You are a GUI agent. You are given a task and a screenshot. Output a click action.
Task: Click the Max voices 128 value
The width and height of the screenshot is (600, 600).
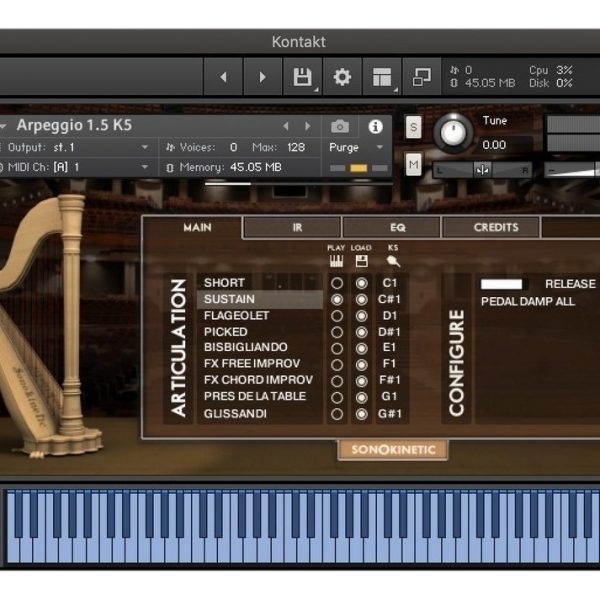296,147
